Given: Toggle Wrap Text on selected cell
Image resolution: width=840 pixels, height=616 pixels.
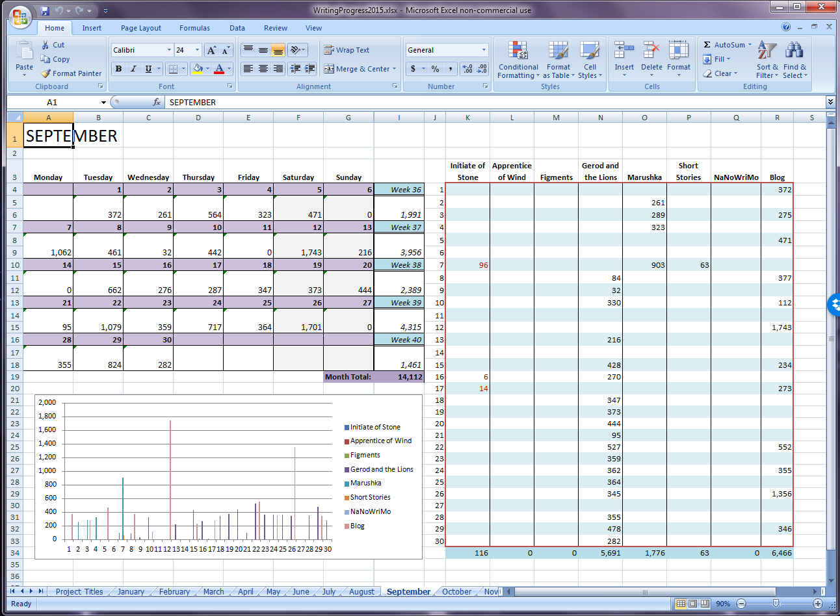Looking at the screenshot, I should 347,50.
